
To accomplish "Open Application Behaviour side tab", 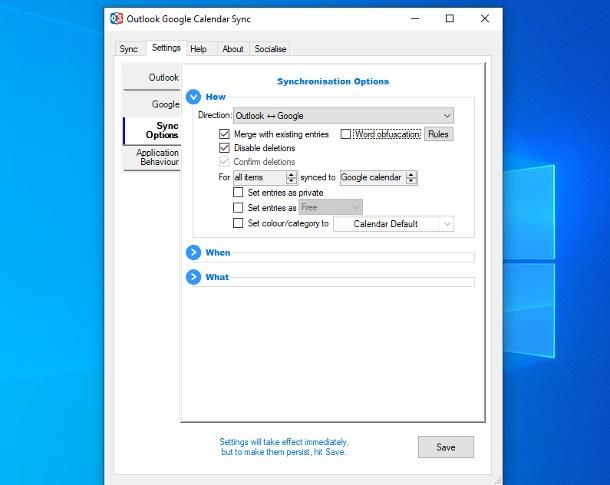I will click(x=152, y=158).
